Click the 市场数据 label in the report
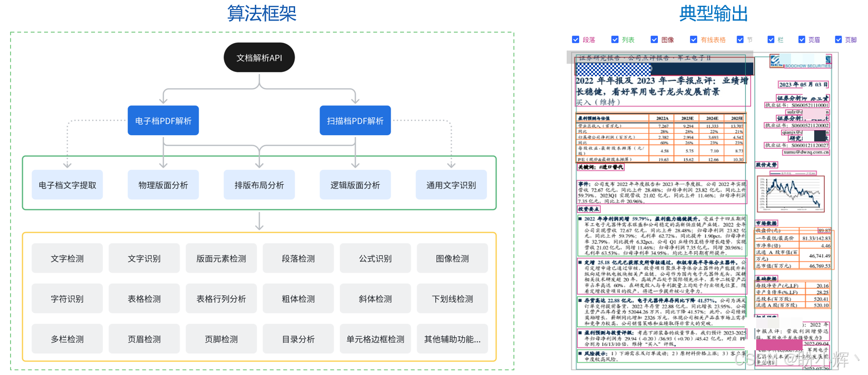868x375 pixels. 766,223
